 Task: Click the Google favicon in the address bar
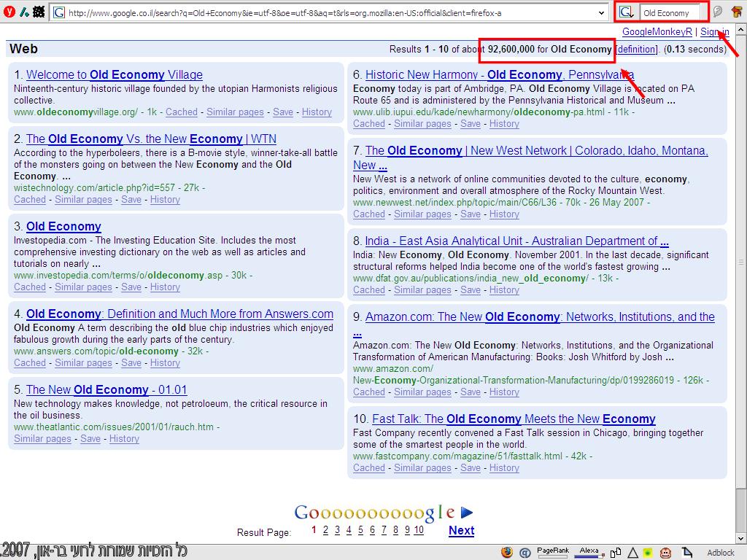pos(58,13)
